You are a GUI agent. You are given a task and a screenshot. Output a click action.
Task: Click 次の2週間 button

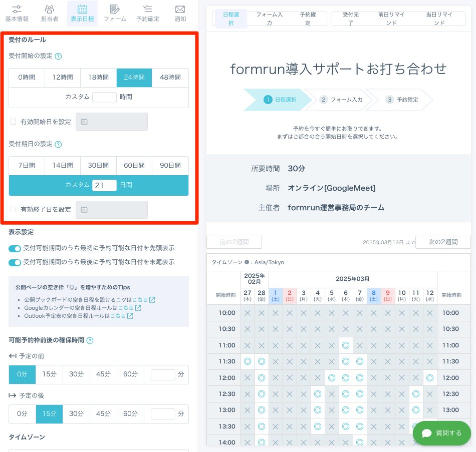443,242
